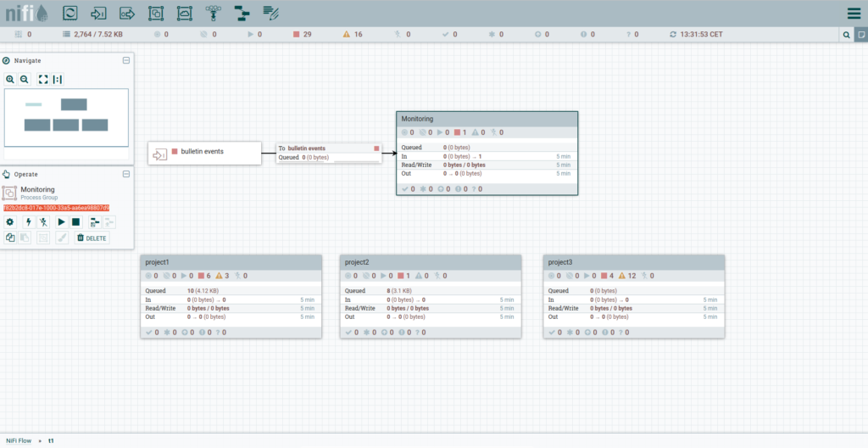
Task: Click Monitoring Read/Write stats row
Action: pos(487,165)
